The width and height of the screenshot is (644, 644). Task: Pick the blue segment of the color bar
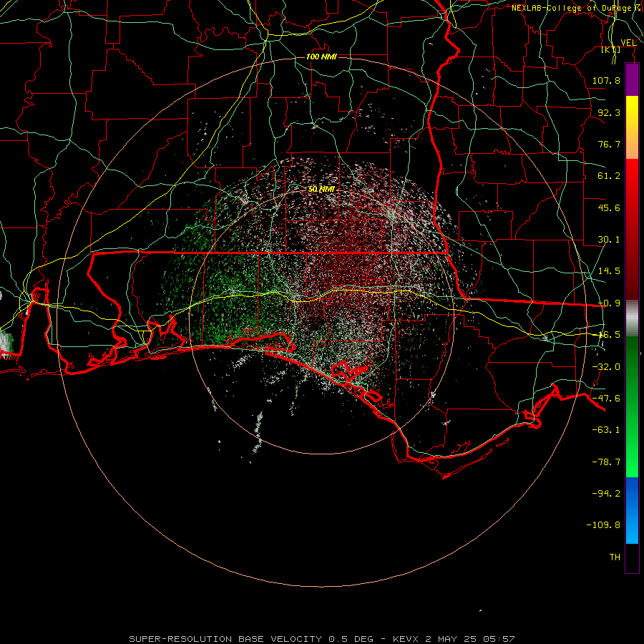(x=632, y=510)
